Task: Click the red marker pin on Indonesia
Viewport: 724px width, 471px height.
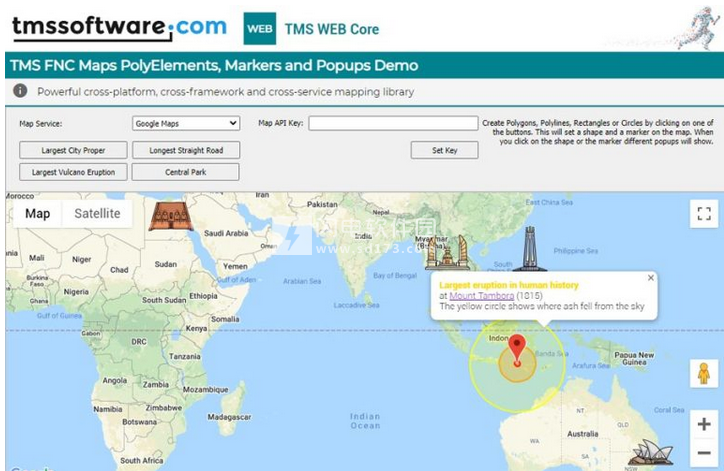Action: click(x=517, y=352)
